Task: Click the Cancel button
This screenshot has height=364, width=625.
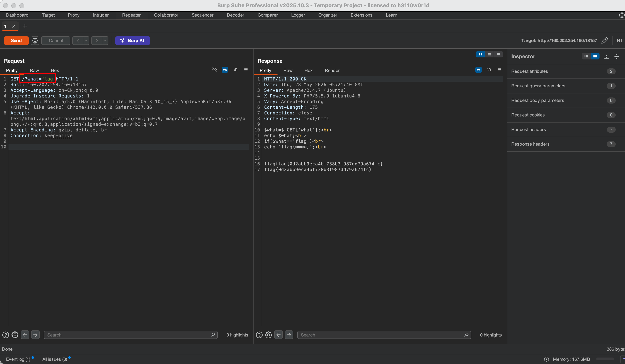Action: coord(56,40)
